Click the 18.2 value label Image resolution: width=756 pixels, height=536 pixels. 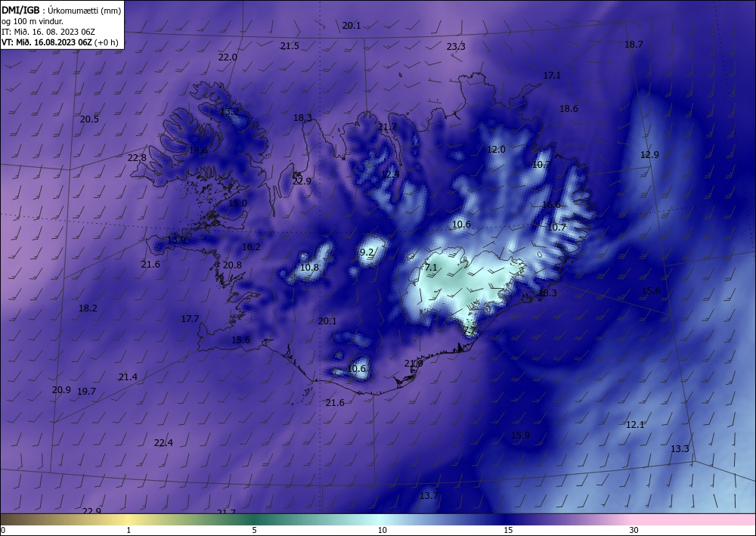[88, 308]
